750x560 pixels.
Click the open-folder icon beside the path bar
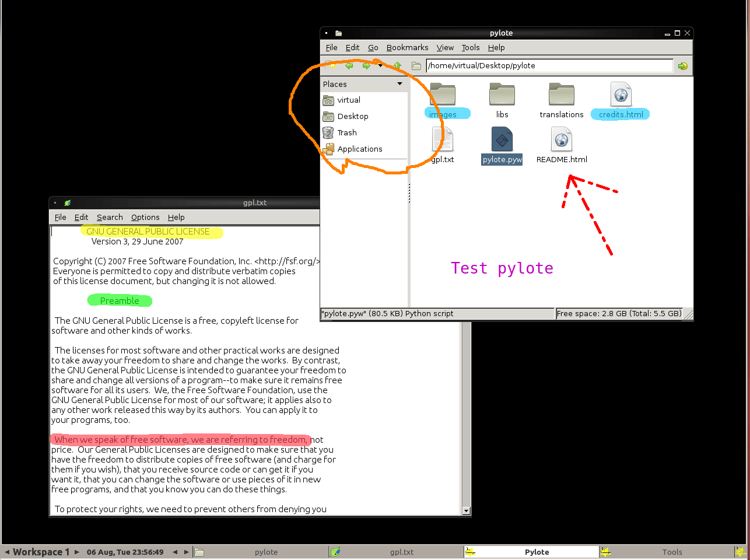click(416, 65)
